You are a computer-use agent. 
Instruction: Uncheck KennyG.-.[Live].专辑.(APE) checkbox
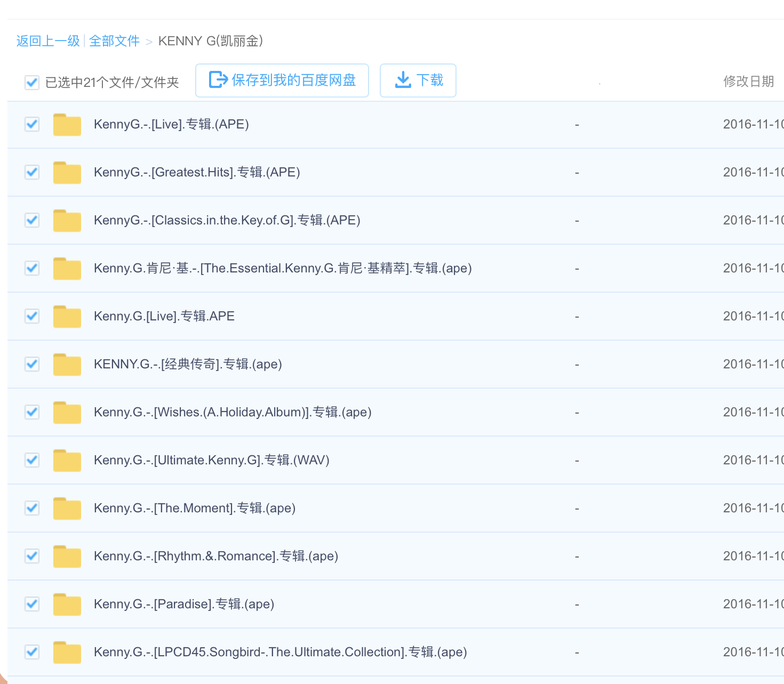32,124
